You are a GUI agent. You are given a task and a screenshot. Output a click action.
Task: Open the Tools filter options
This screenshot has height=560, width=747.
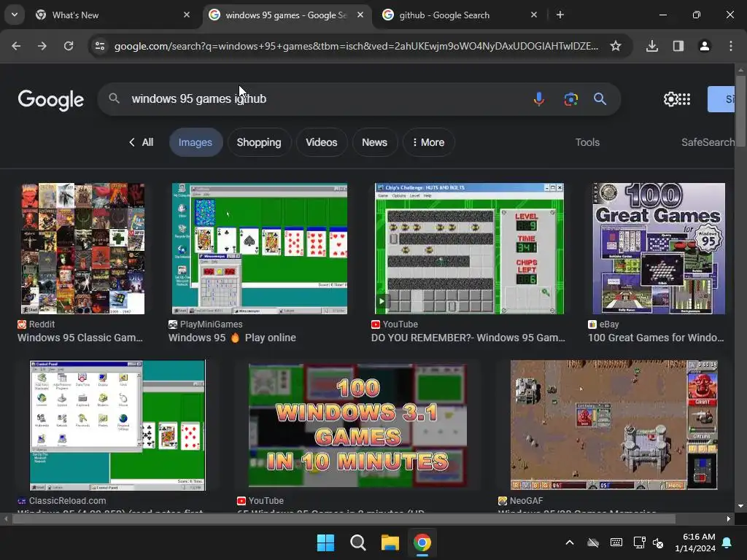click(x=587, y=142)
